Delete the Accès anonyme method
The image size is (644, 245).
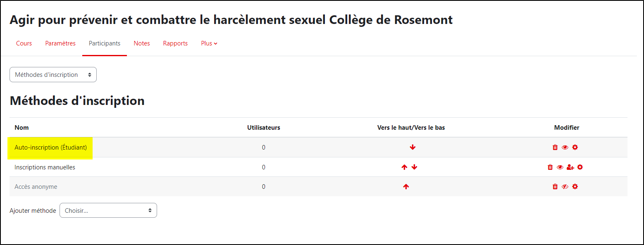(x=555, y=187)
